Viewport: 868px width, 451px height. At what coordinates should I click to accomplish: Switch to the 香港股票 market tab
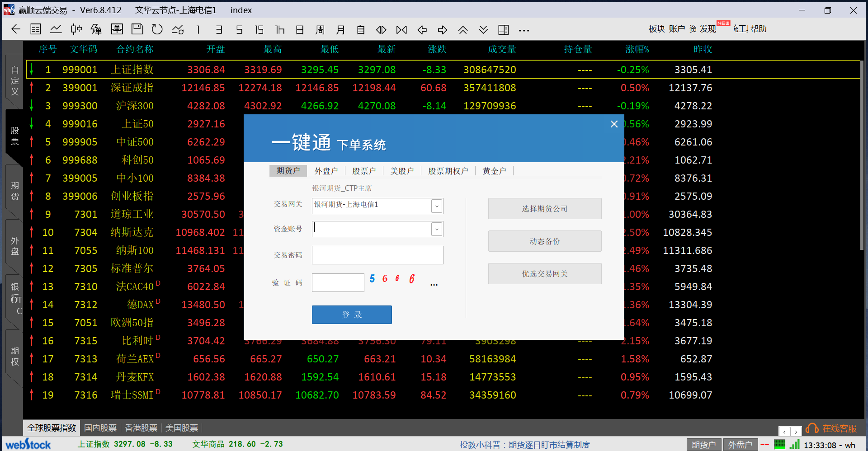point(141,428)
